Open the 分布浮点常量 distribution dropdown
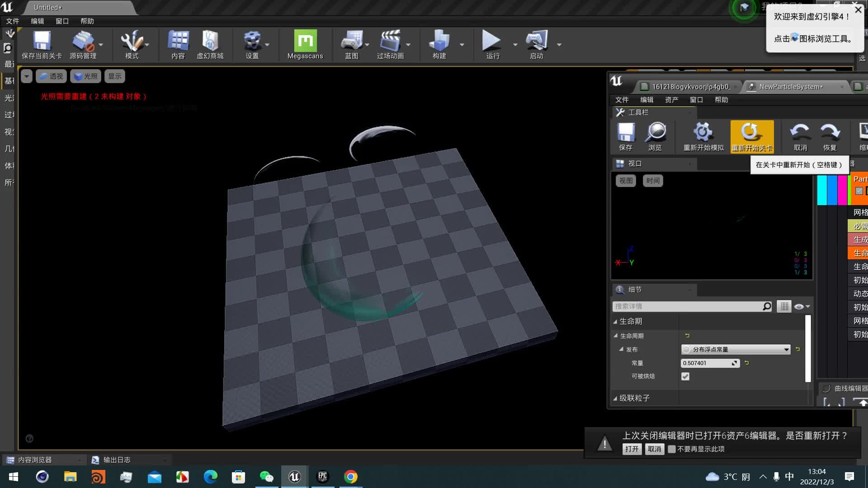Image resolution: width=868 pixels, height=488 pixels. point(736,349)
